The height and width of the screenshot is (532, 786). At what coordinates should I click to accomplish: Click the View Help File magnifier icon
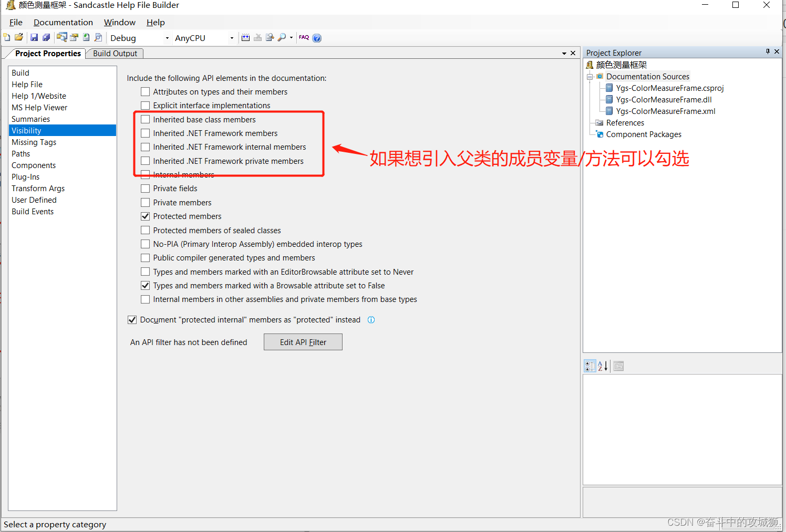282,37
